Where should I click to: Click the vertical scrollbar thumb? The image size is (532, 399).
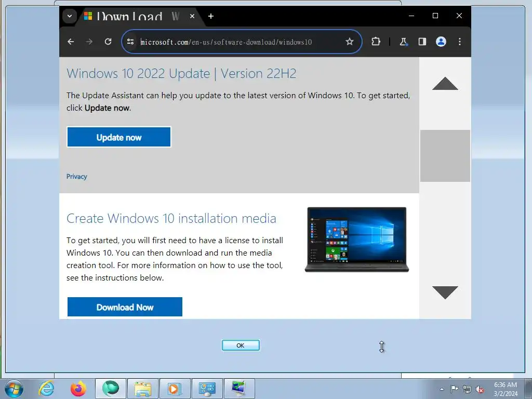pyautogui.click(x=445, y=156)
